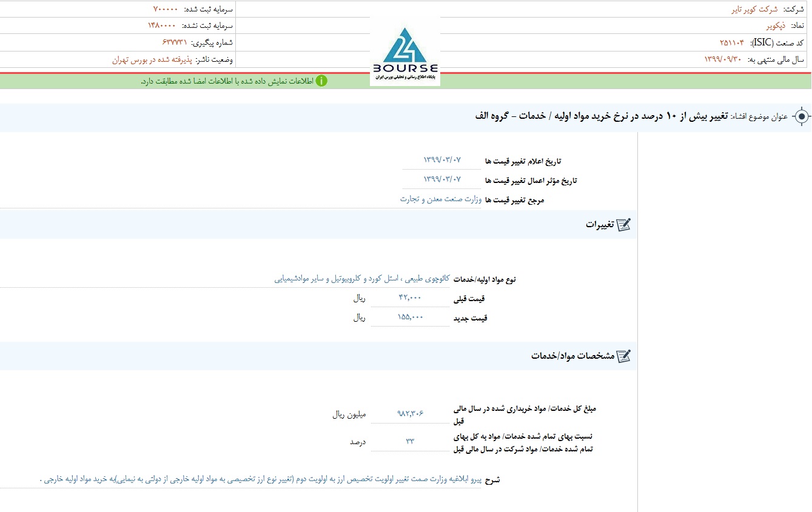Click the درصد unit label
This screenshot has width=812, height=512.
(x=358, y=442)
